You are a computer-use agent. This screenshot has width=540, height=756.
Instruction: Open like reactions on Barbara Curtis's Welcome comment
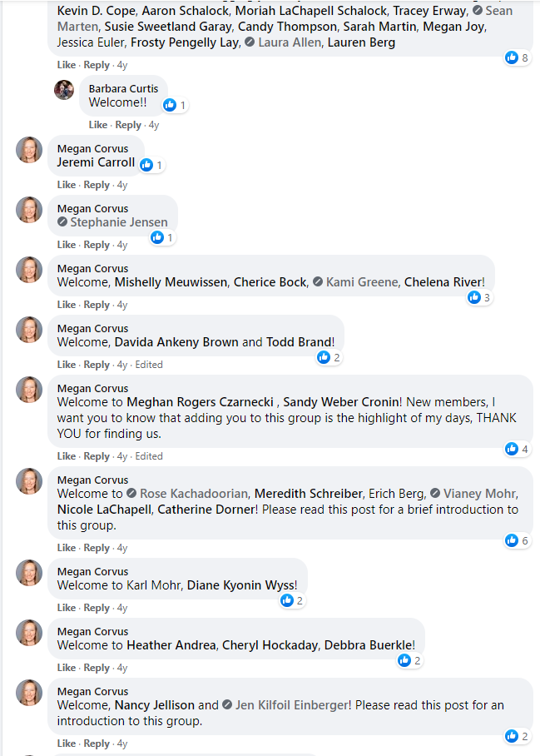(x=175, y=105)
